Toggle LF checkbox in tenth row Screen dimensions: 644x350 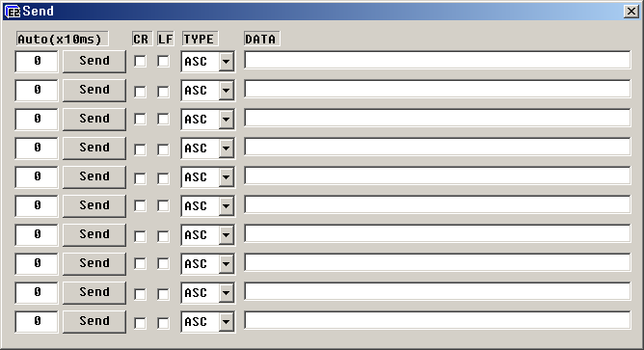tap(163, 323)
